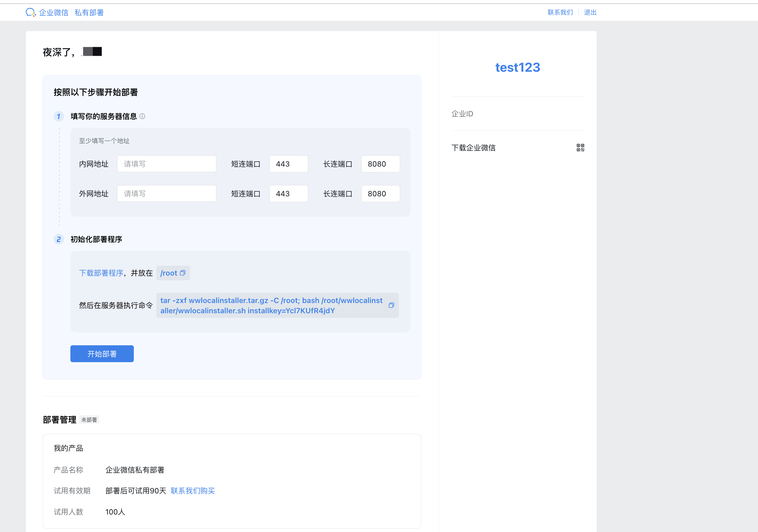Viewport: 758px width, 532px height.
Task: Click the 联系我们购买 link
Action: tap(193, 491)
